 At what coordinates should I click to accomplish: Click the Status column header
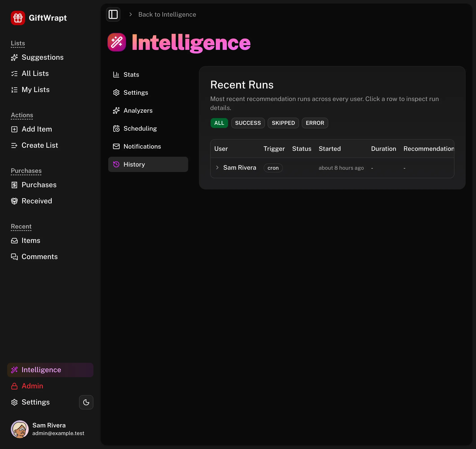[302, 149]
